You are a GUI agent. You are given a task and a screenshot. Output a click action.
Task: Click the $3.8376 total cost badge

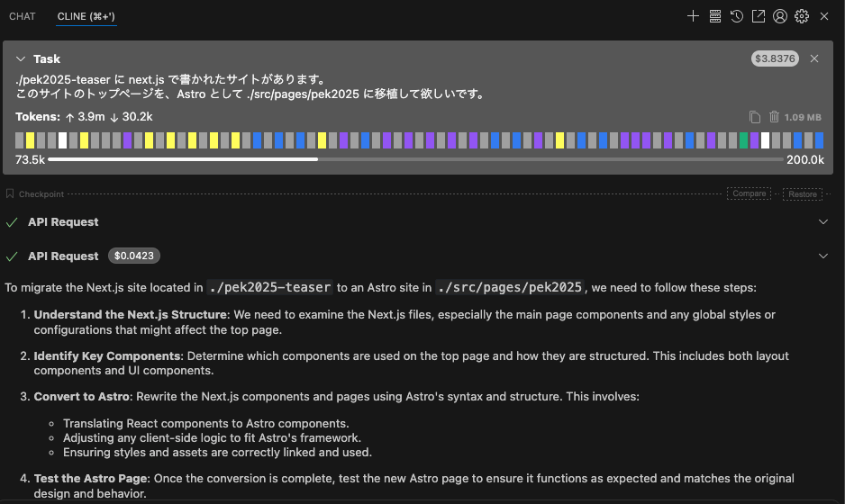(775, 58)
